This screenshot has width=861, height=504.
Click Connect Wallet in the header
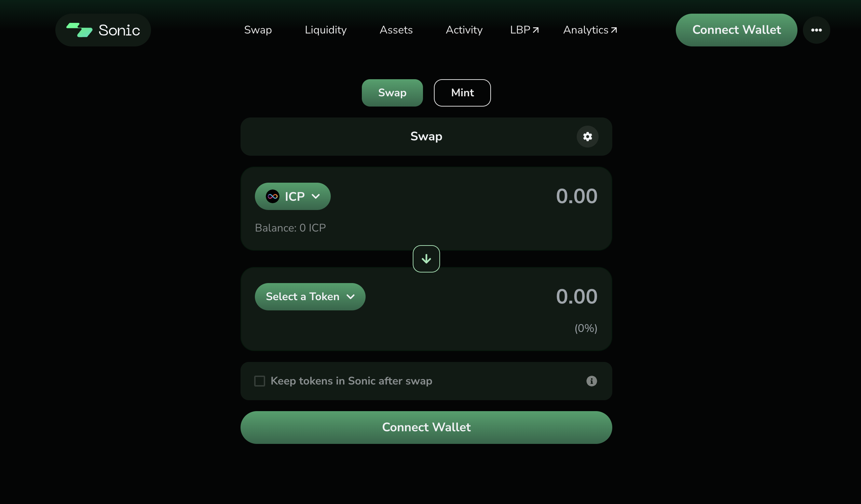click(x=736, y=30)
